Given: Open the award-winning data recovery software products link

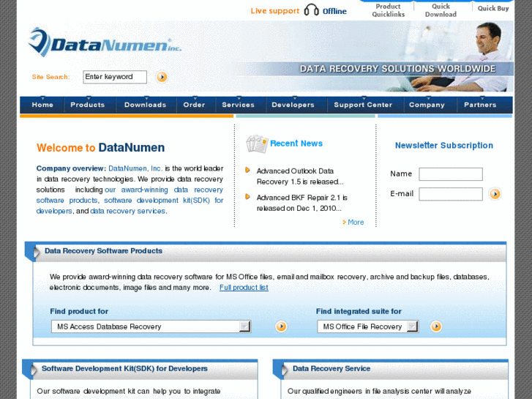Looking at the screenshot, I should [x=130, y=195].
